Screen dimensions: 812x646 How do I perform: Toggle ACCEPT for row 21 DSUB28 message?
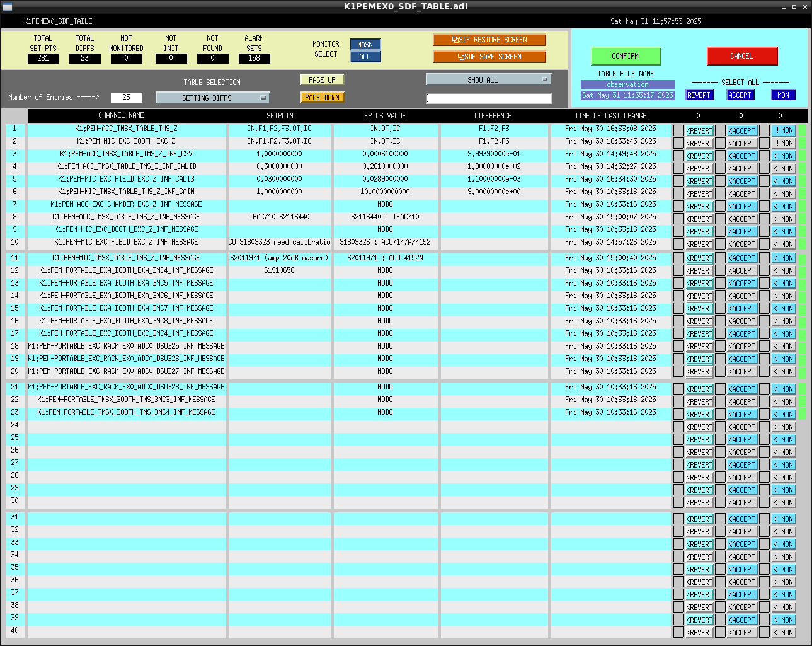(x=742, y=389)
